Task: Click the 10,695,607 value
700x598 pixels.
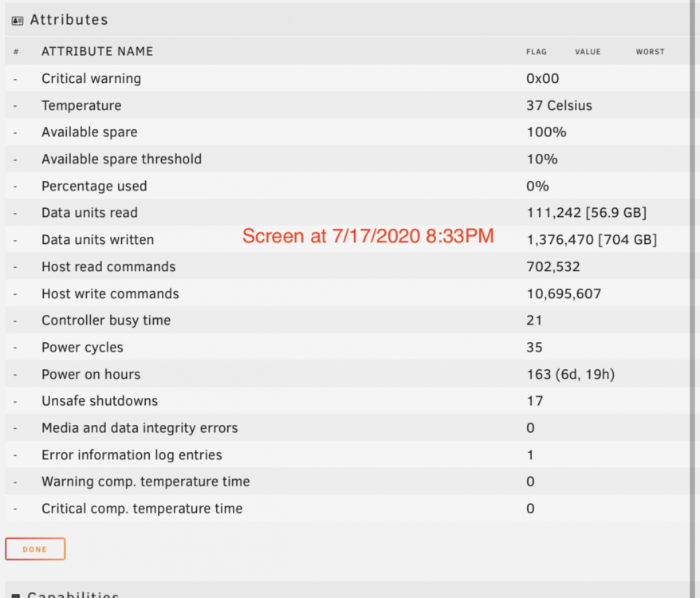Action: point(564,294)
